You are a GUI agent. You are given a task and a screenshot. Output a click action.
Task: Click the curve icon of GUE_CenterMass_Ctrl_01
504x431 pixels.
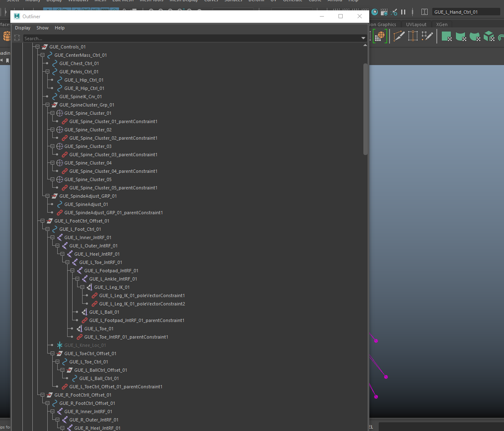[50, 55]
